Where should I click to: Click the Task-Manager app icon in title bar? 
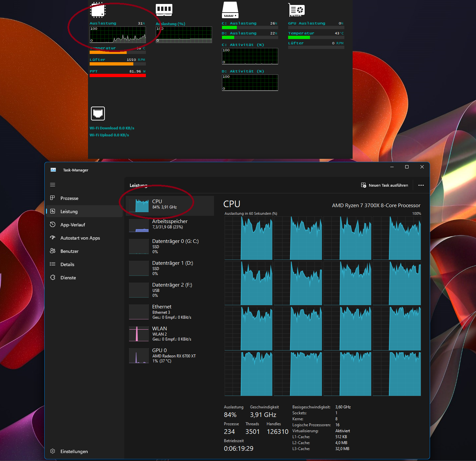point(53,170)
